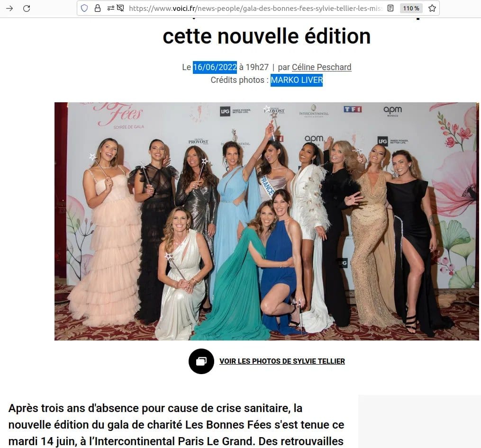Click the blocked autoplay media icon

(120, 8)
